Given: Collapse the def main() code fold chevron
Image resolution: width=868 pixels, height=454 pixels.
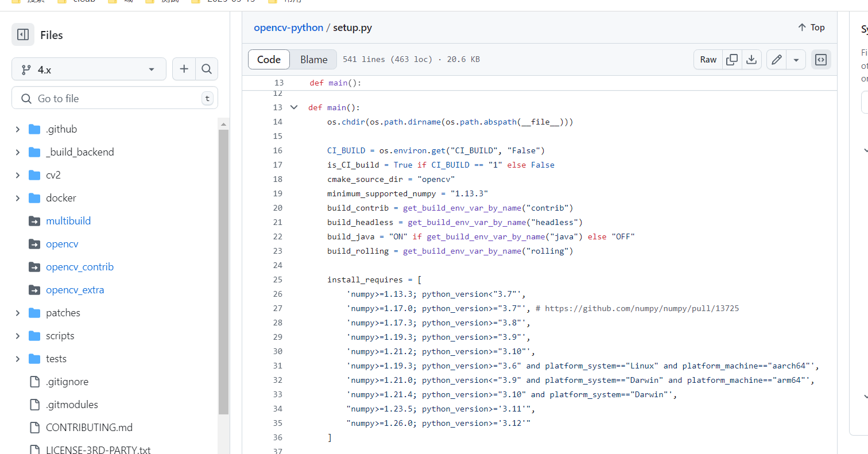Looking at the screenshot, I should [x=294, y=107].
